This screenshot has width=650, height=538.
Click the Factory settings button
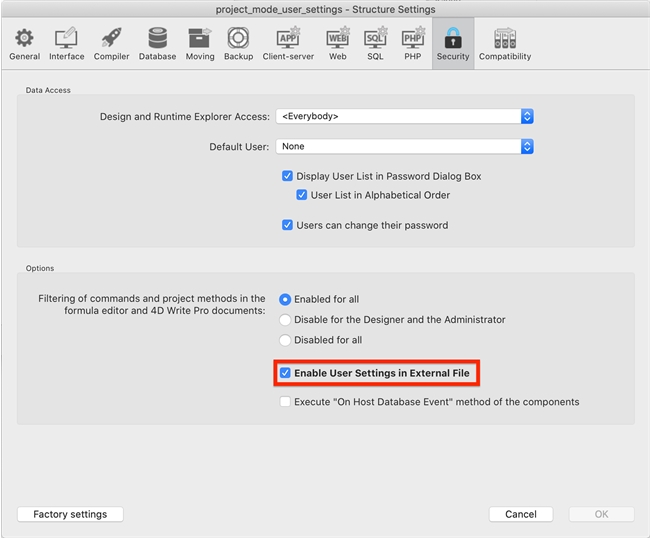click(x=70, y=514)
